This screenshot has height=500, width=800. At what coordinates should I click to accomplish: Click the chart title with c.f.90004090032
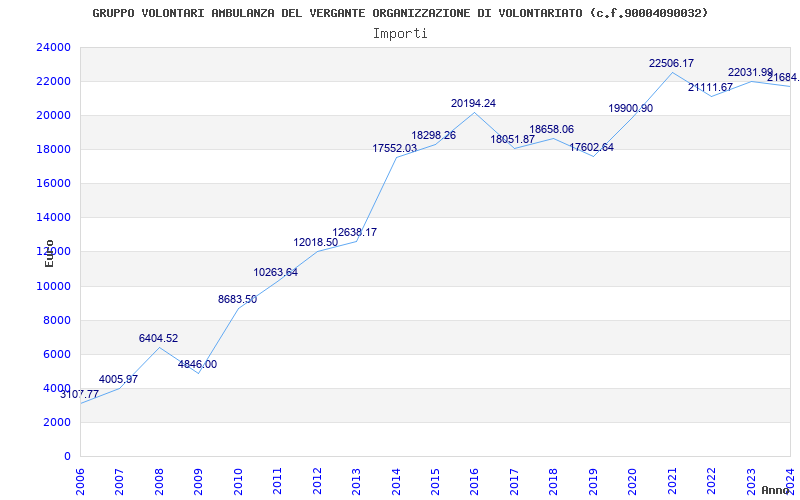pos(400,13)
